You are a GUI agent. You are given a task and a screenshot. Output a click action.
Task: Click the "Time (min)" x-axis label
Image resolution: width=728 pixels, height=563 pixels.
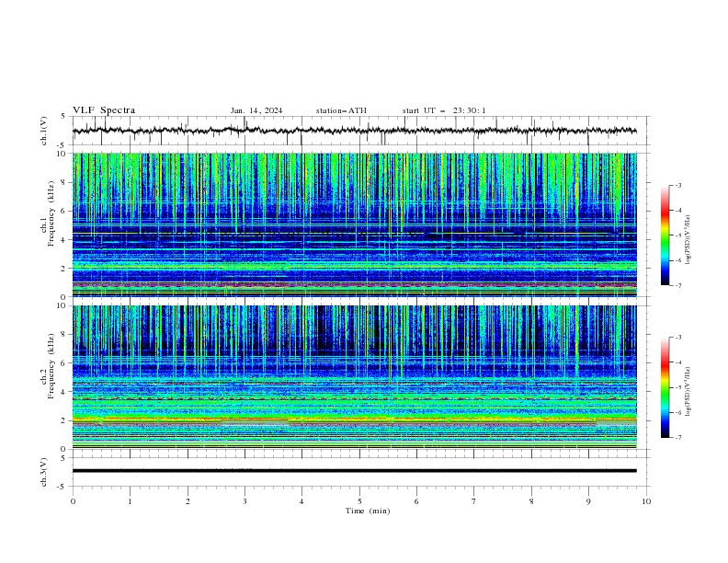368,511
